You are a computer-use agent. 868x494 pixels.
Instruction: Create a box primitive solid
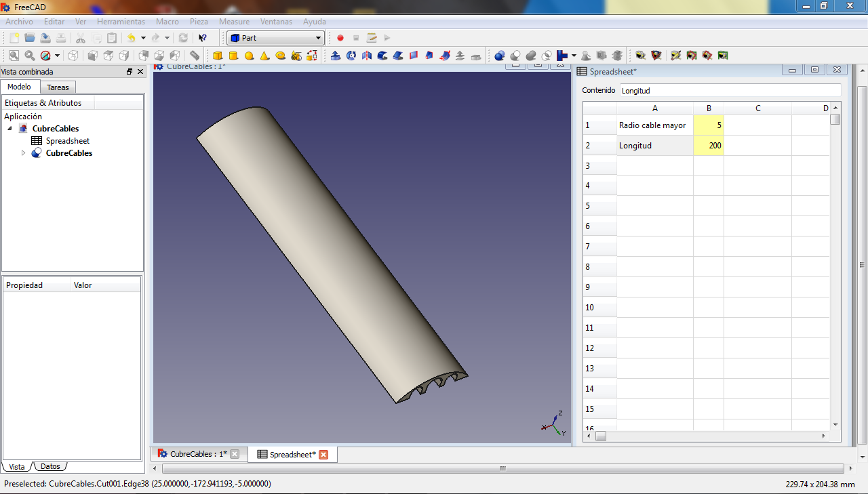click(x=218, y=56)
